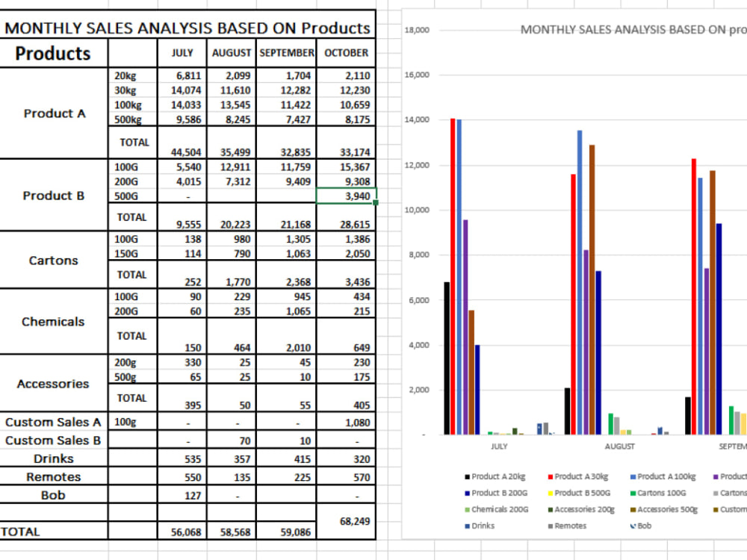Select Accessories 200g July value 330
The width and height of the screenshot is (747, 560).
182,362
